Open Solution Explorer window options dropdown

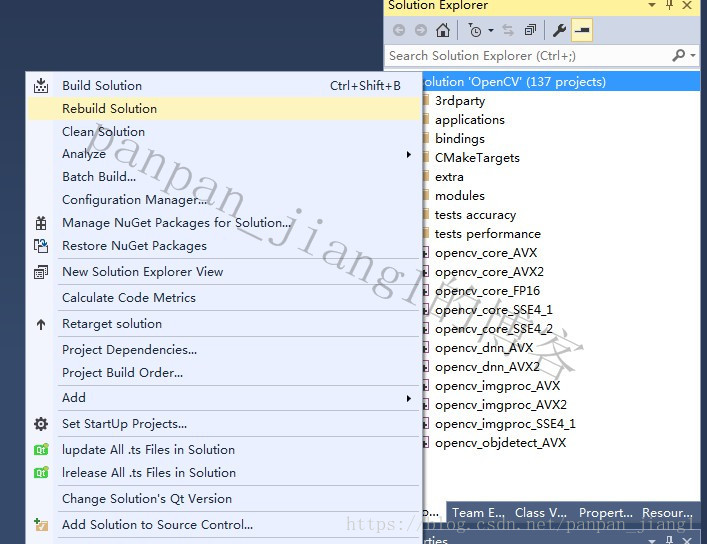tap(652, 5)
